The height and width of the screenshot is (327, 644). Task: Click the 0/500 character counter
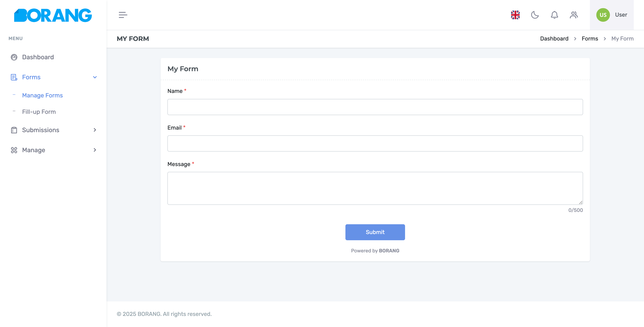tap(575, 210)
